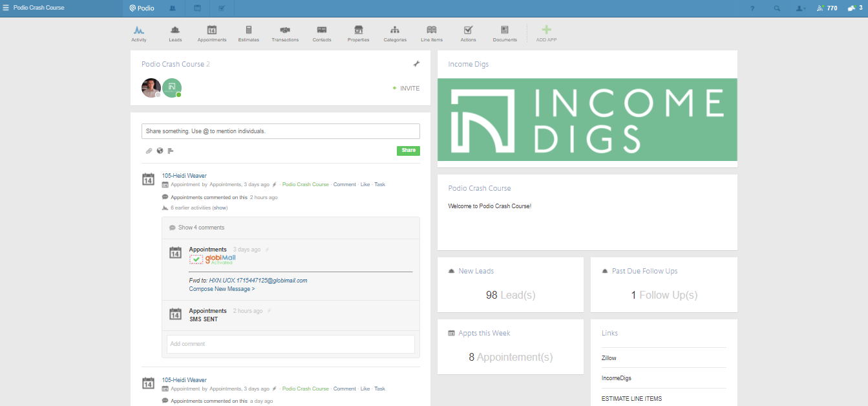Open the Podio Crash Course workspace menu
Image resolution: width=868 pixels, height=406 pixels.
tap(34, 8)
